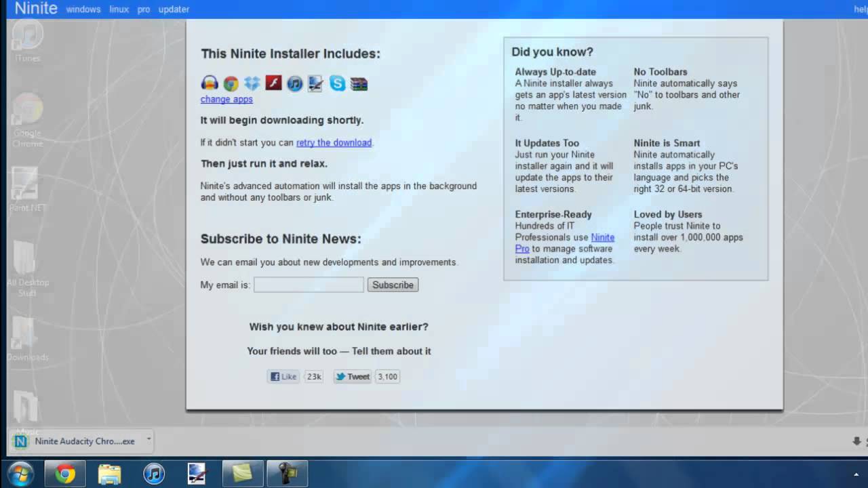The width and height of the screenshot is (868, 488).
Task: Open Windows Explorer from the taskbar
Action: 109,474
